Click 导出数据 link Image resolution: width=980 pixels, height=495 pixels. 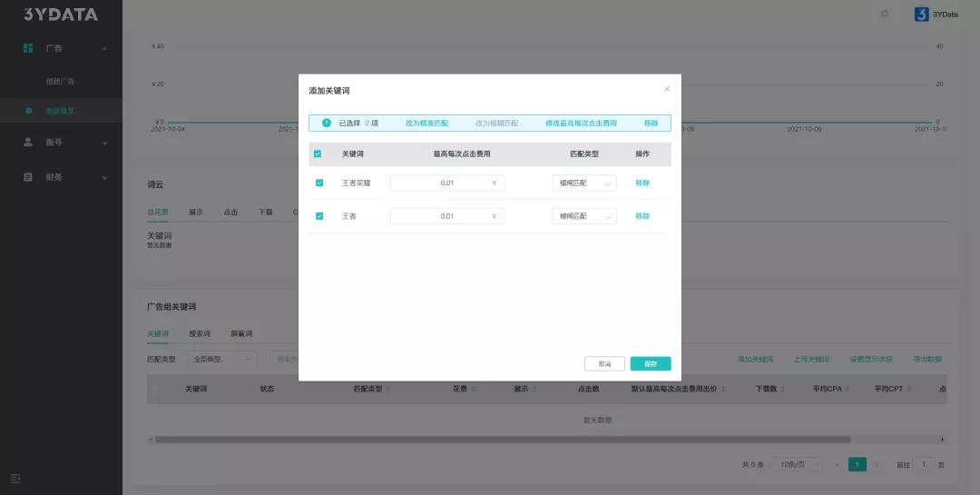point(927,359)
